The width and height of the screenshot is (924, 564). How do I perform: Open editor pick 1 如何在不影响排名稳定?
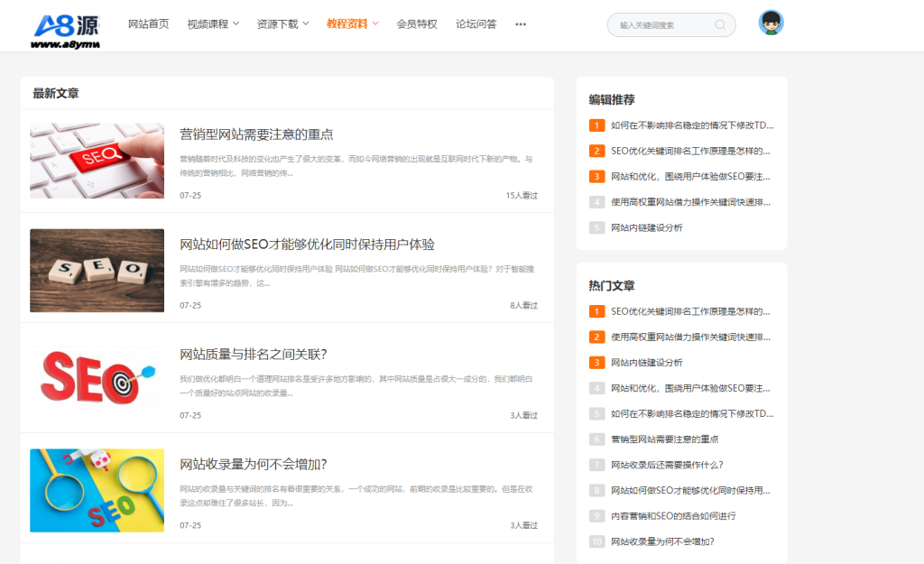tap(692, 125)
